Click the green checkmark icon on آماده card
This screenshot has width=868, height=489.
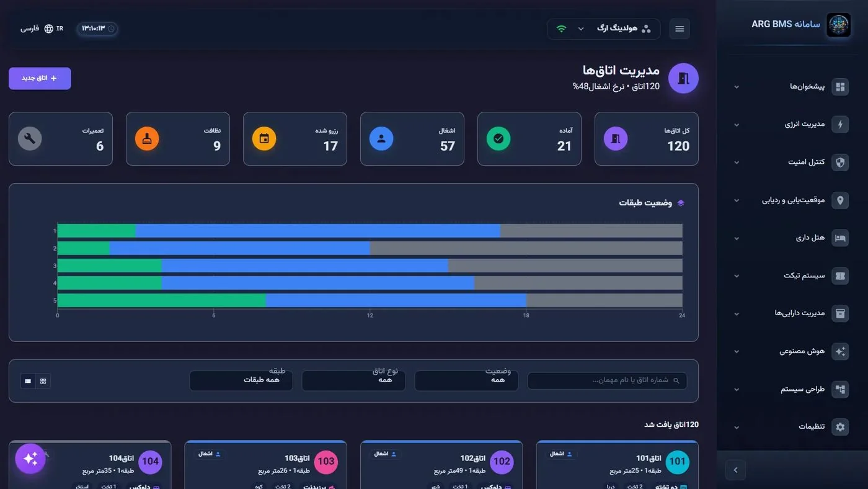[498, 139]
